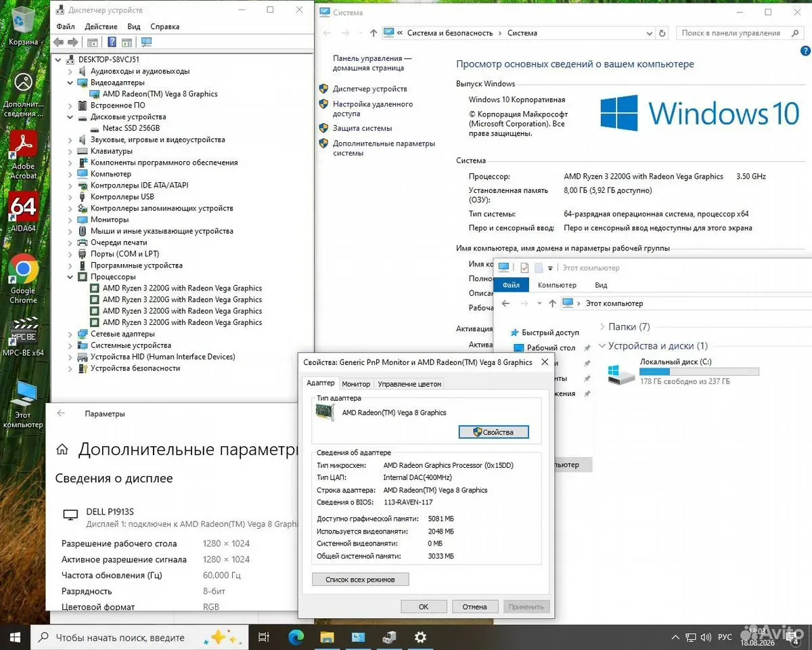This screenshot has width=812, height=650.
Task: Open Диспетчер устройств link in Система window
Action: point(369,89)
